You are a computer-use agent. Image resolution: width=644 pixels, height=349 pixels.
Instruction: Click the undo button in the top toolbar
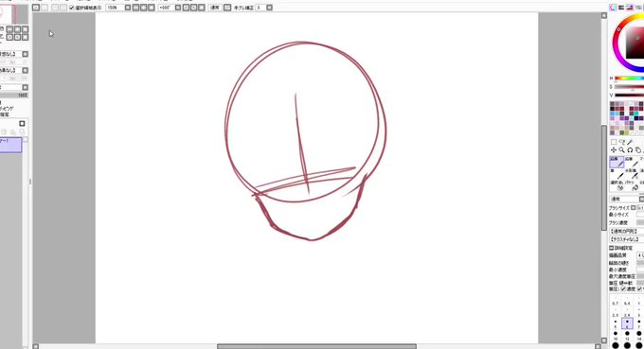[x=36, y=8]
